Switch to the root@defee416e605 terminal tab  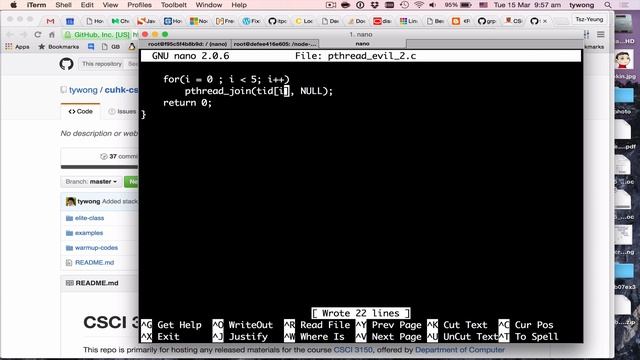point(275,44)
